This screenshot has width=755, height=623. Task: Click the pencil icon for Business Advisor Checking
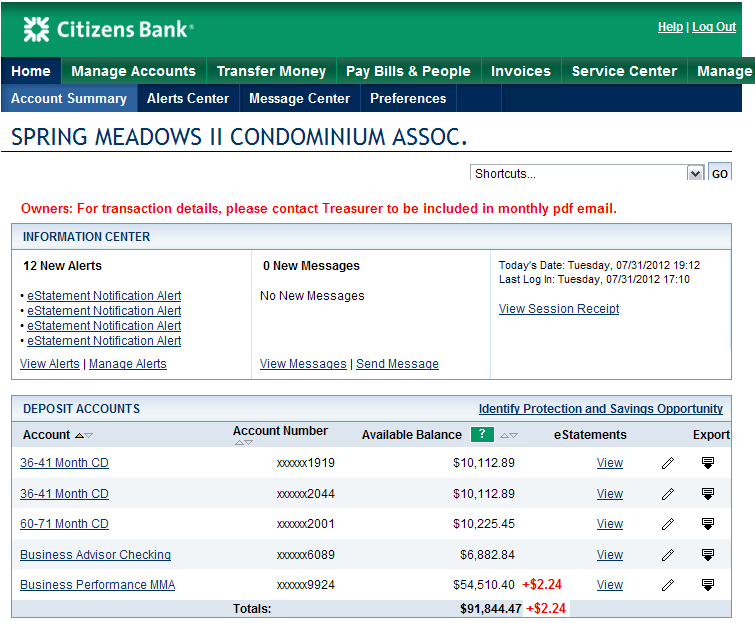[x=667, y=555]
